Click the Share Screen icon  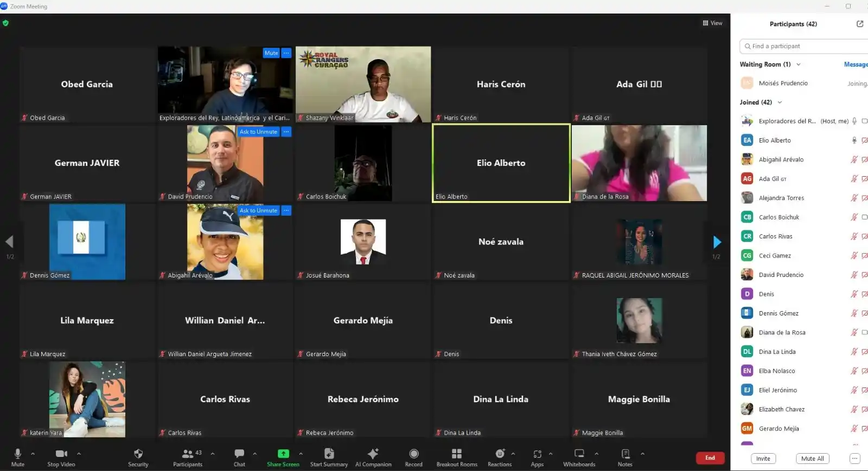283,454
